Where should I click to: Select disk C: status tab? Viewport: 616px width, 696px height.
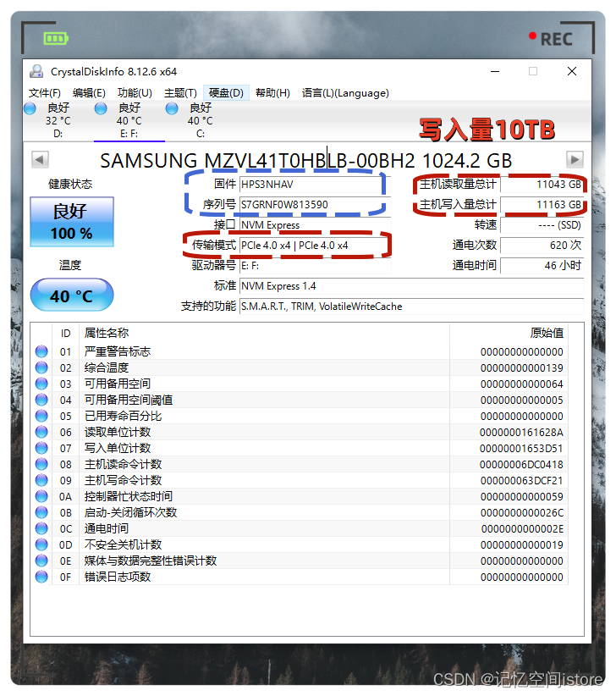[200, 121]
